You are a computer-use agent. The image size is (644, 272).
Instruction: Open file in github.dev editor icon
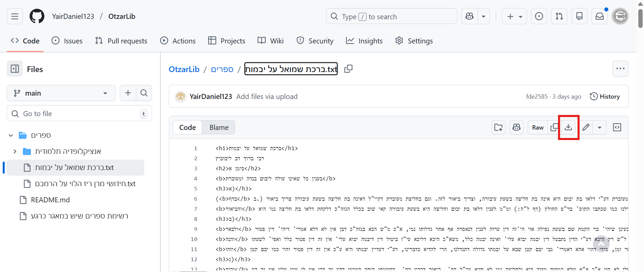coord(498,127)
